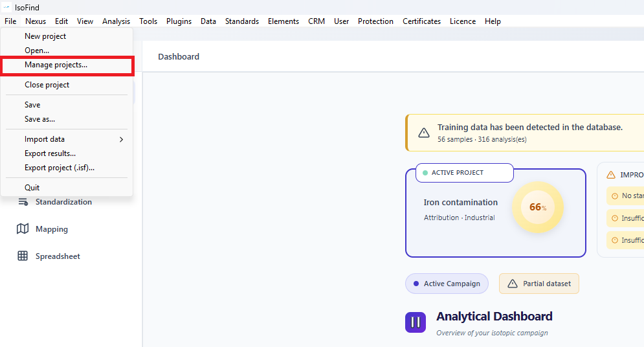
Task: Choose Quit from the File menu
Action: click(67, 188)
